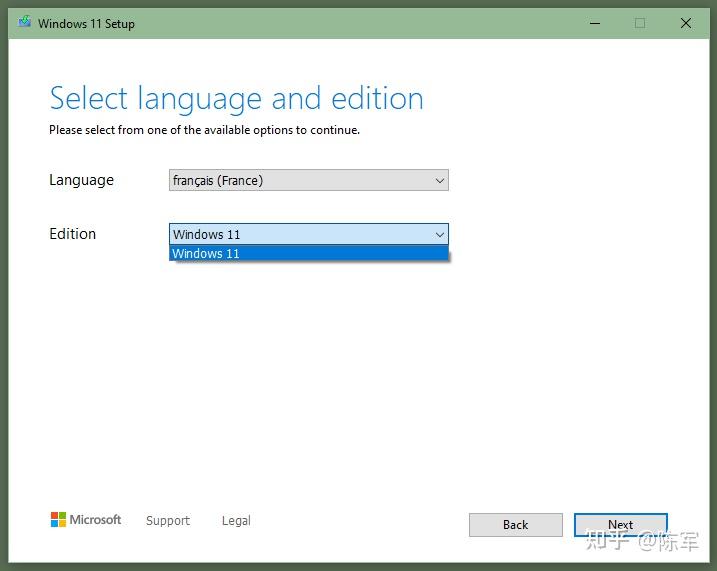Click the 'Select language and edition' heading

(236, 99)
